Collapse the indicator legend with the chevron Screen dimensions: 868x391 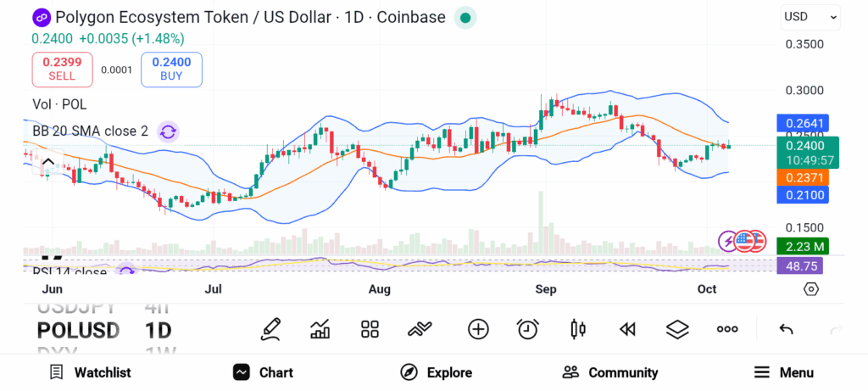[x=48, y=163]
